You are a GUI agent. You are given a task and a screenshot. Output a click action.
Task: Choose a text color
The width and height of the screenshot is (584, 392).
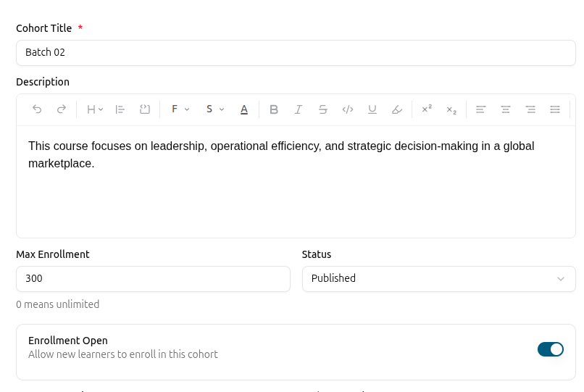pyautogui.click(x=244, y=109)
